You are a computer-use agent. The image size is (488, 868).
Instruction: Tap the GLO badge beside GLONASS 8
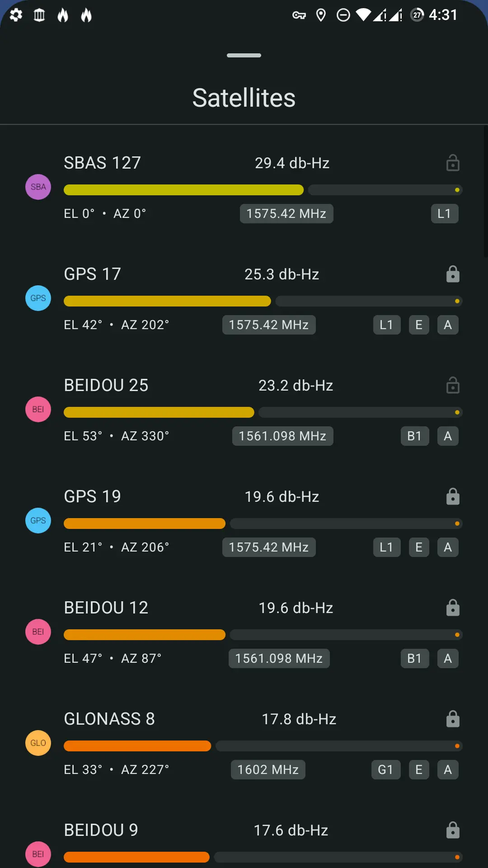point(38,743)
